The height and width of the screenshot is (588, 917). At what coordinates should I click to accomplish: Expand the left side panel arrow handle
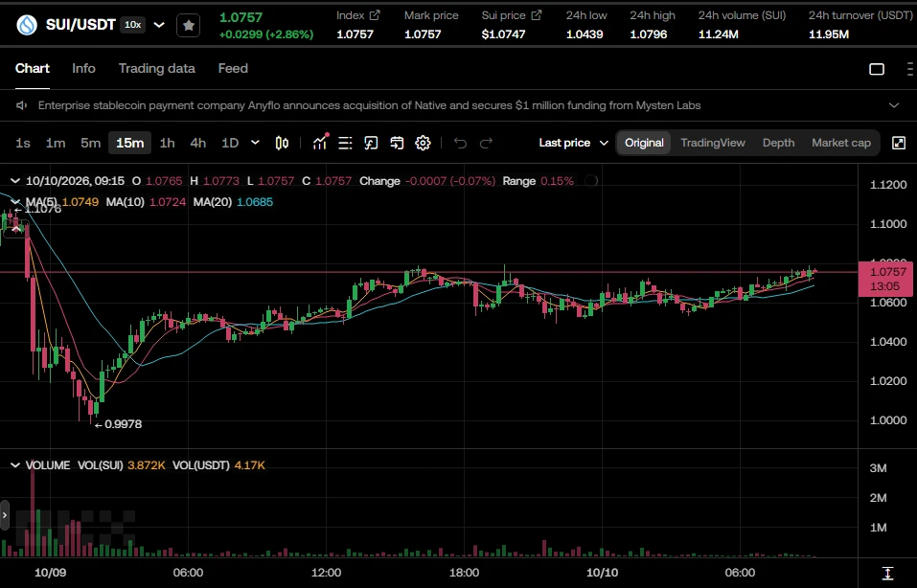coord(5,515)
